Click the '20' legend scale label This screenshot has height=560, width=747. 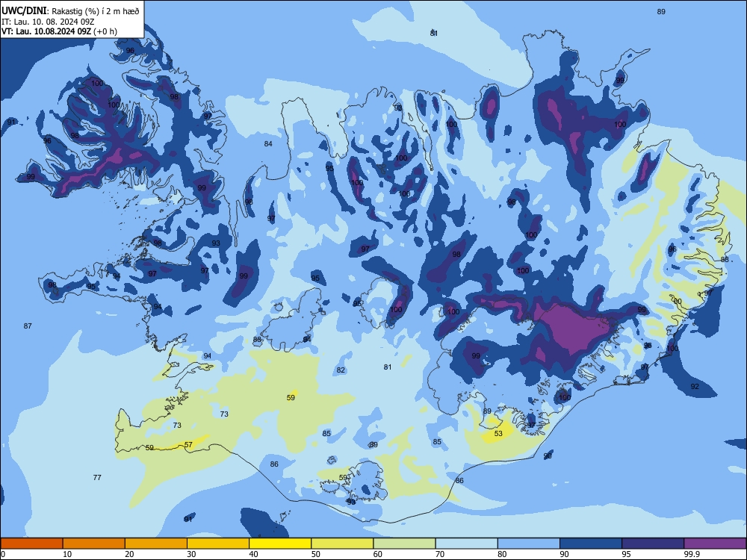pos(129,554)
